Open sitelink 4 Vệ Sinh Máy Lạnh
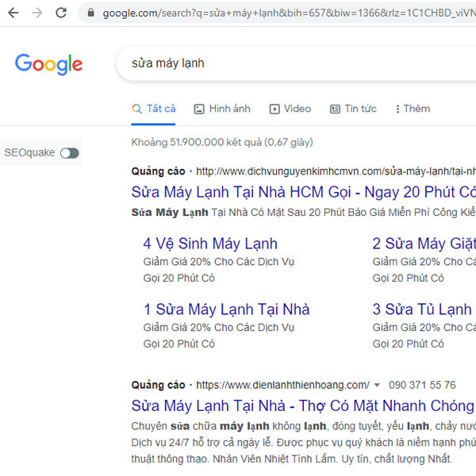The image size is (476, 476). [210, 244]
